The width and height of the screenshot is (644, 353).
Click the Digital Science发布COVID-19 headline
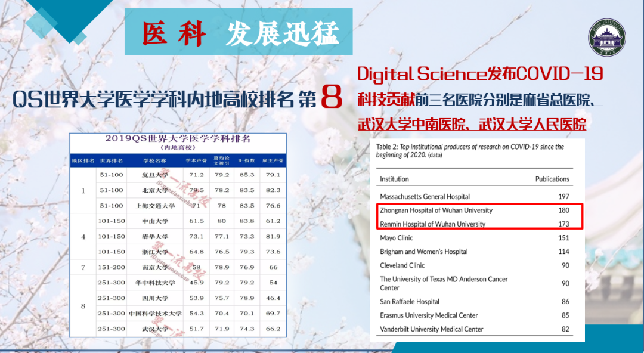pos(479,74)
